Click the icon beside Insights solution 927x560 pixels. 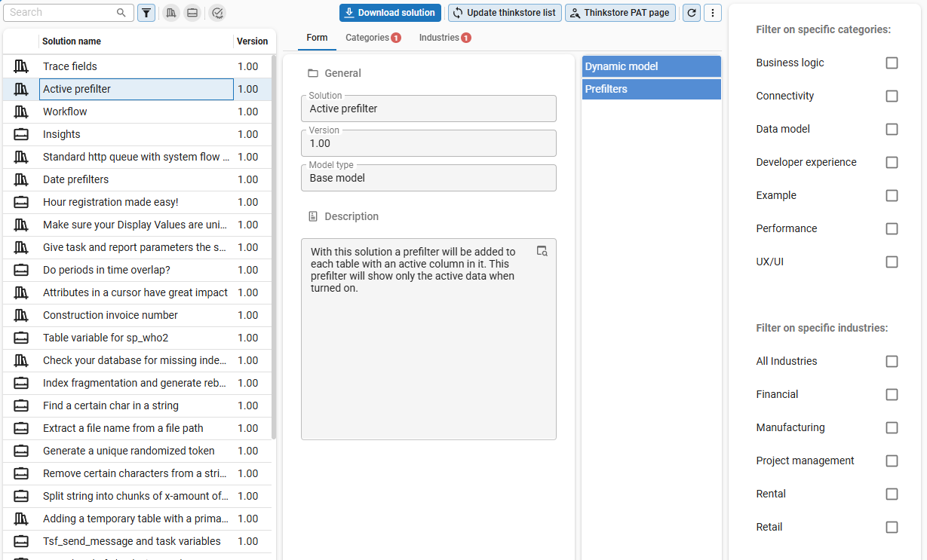[21, 134]
